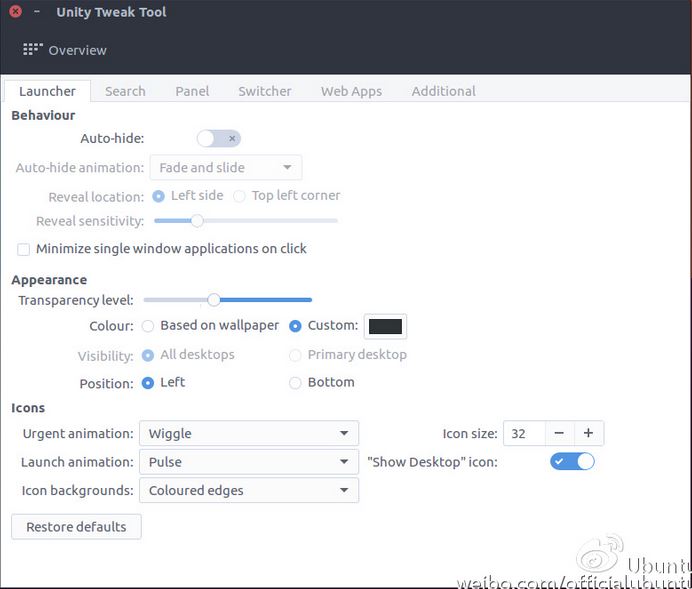Open the Panel tab
The height and width of the screenshot is (589, 692).
pyautogui.click(x=192, y=91)
